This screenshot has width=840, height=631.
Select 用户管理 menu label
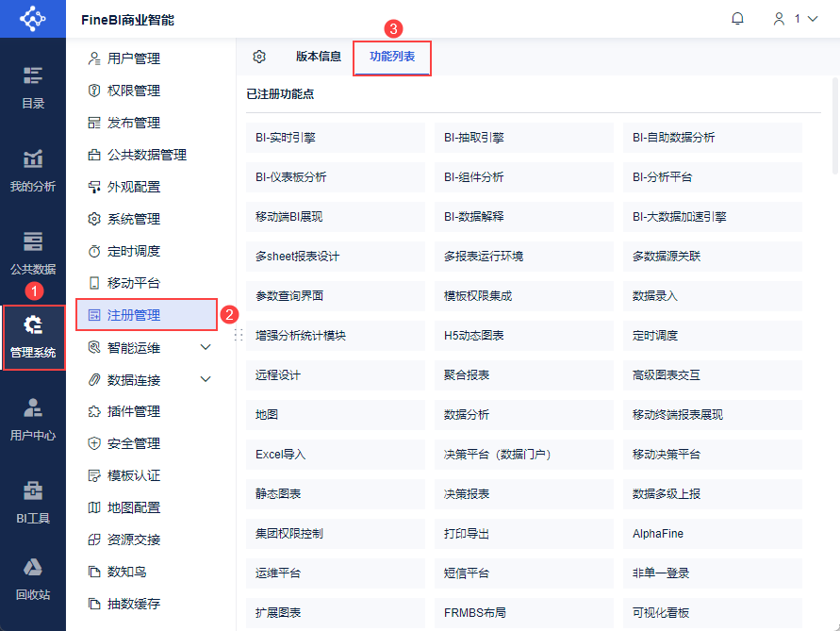pos(134,58)
